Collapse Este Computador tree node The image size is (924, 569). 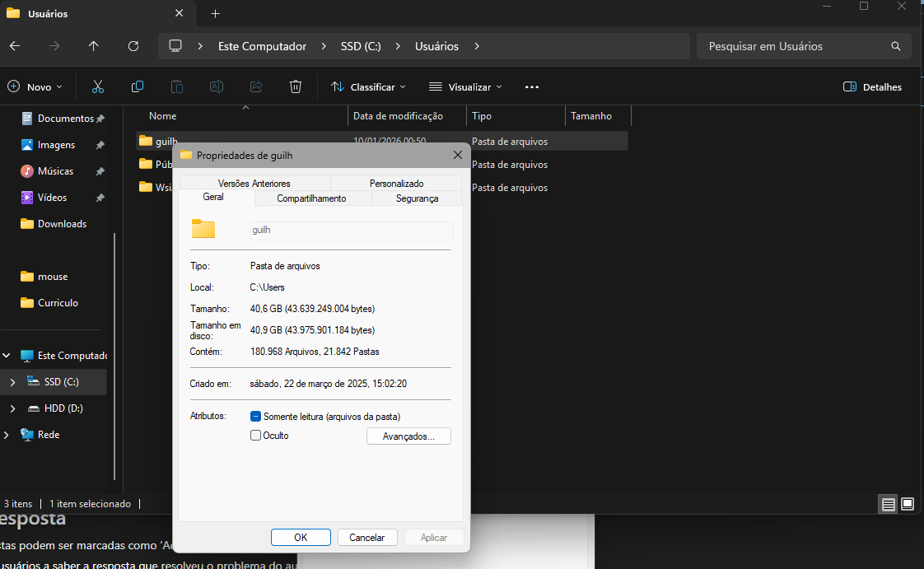click(x=7, y=356)
